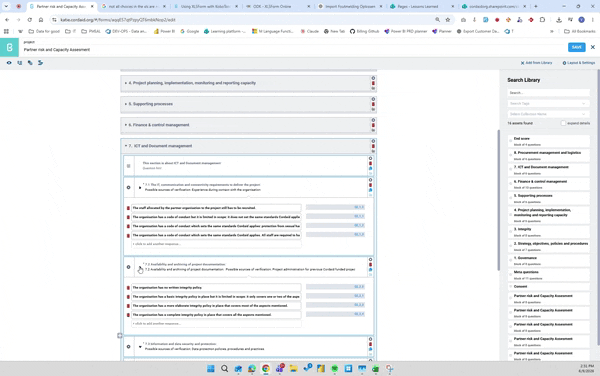This screenshot has height=376, width=600.
Task: Select the 'End score' library block
Action: (548, 141)
